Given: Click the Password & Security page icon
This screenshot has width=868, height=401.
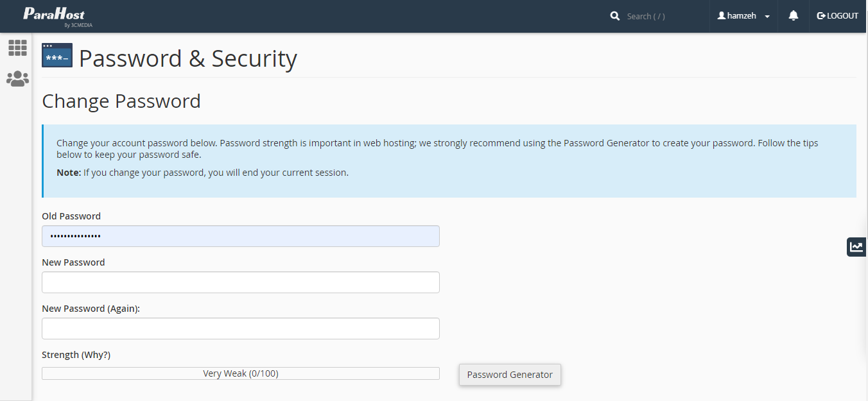Looking at the screenshot, I should (x=57, y=56).
